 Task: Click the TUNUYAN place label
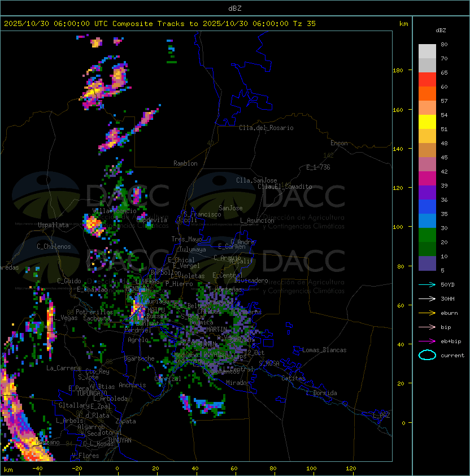click(120, 440)
